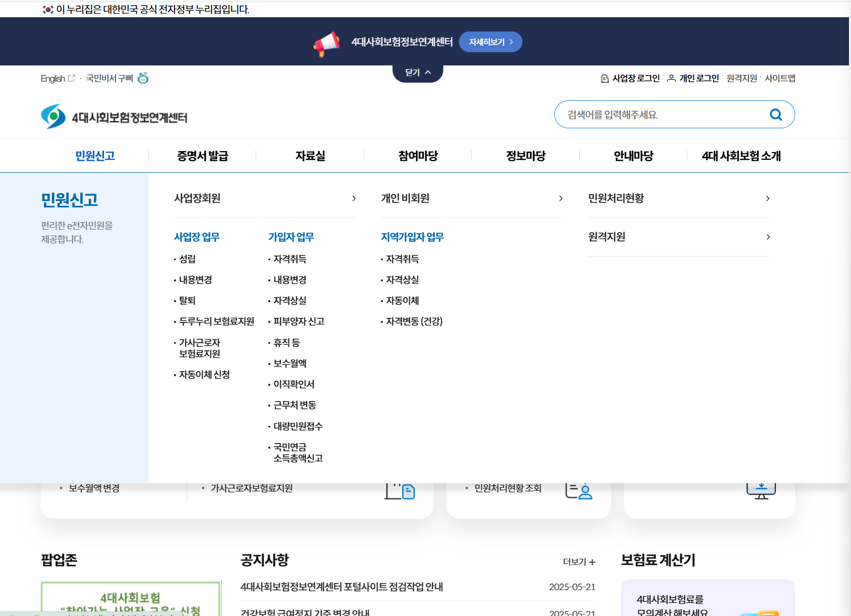
Task: Open the 참여마당 menu
Action: [418, 156]
